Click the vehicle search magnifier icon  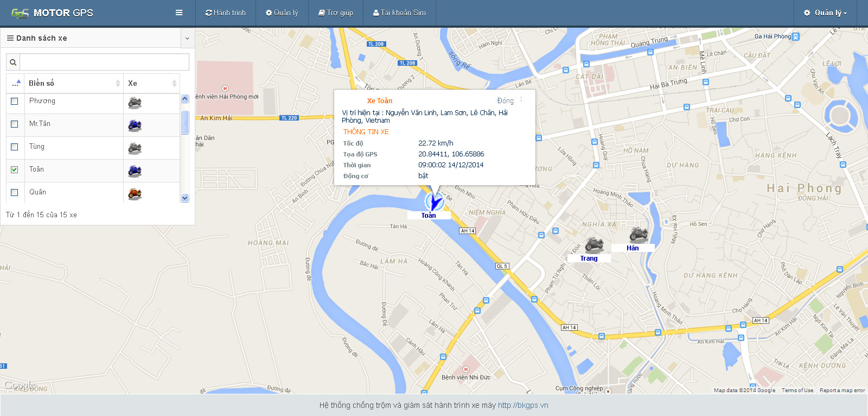click(x=13, y=62)
